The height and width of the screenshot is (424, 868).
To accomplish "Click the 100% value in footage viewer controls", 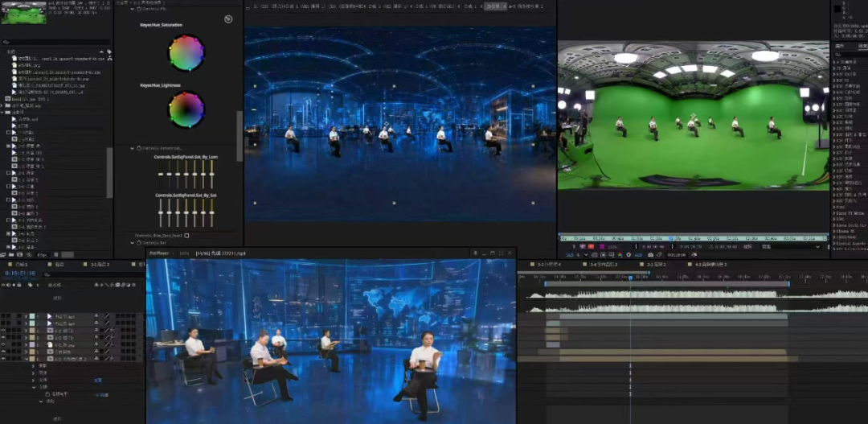I will pos(612,247).
